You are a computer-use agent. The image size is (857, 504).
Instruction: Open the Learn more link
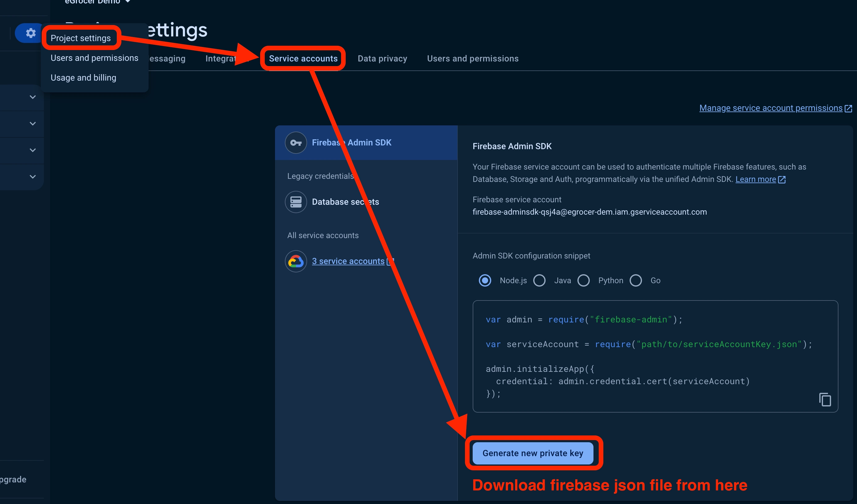756,179
